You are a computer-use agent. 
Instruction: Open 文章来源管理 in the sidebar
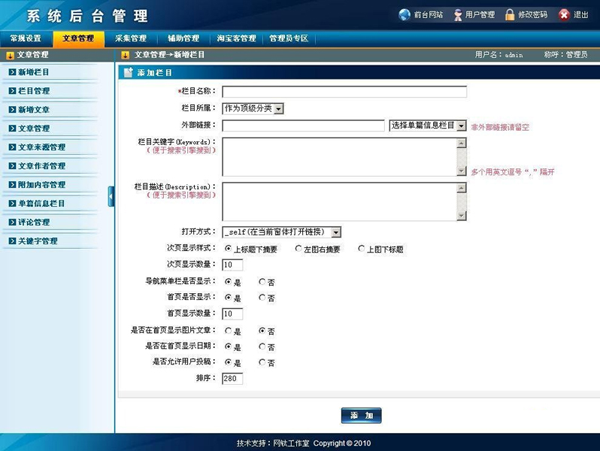point(48,147)
